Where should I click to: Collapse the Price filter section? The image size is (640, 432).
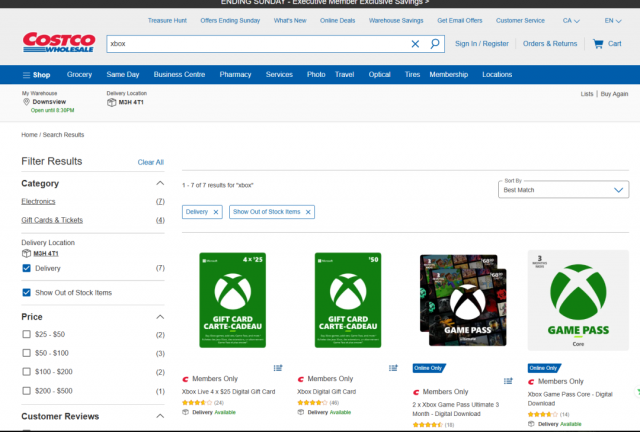pyautogui.click(x=160, y=316)
